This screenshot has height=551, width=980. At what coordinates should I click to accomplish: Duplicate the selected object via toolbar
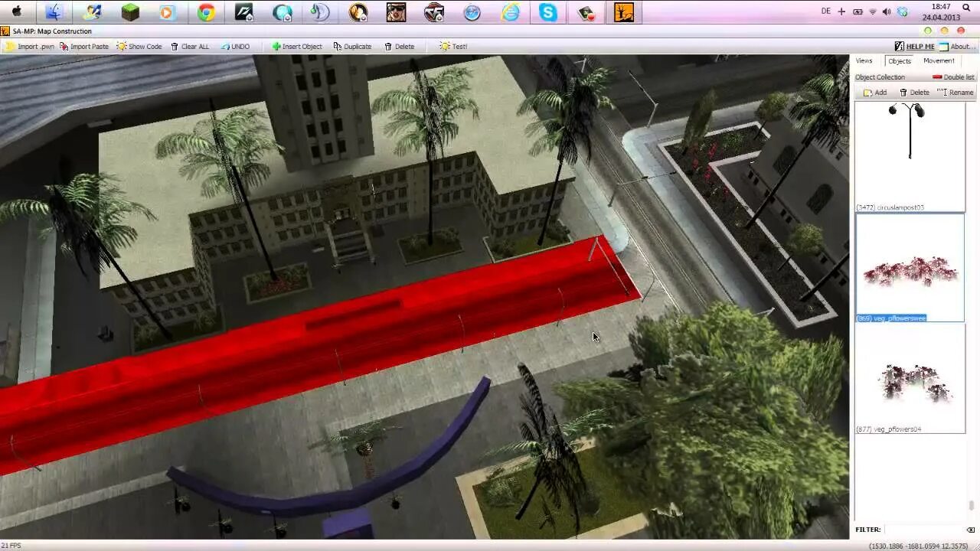pyautogui.click(x=352, y=47)
